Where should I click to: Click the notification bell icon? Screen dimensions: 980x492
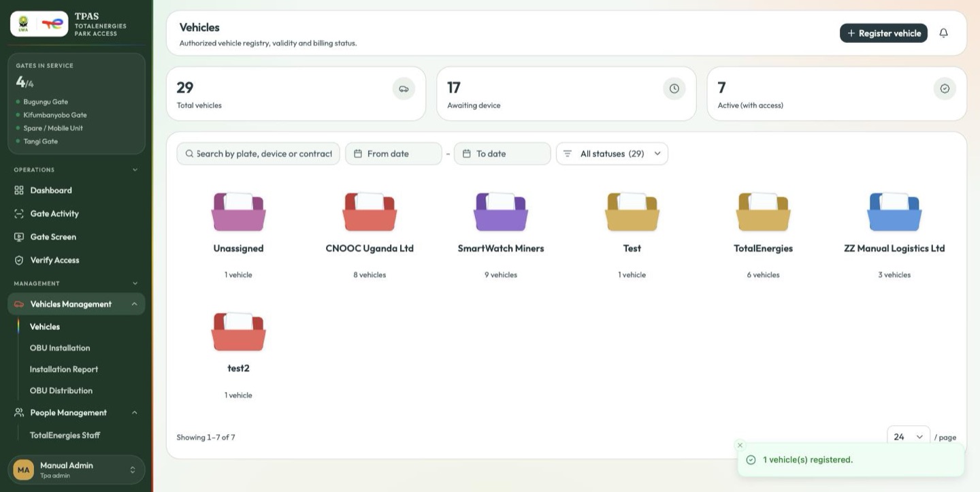pyautogui.click(x=943, y=33)
